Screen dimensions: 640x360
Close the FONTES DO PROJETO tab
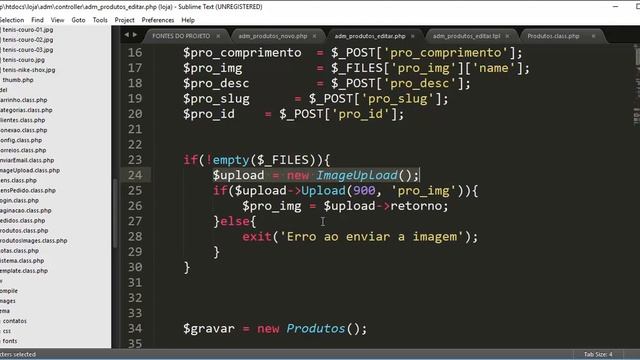(218, 36)
